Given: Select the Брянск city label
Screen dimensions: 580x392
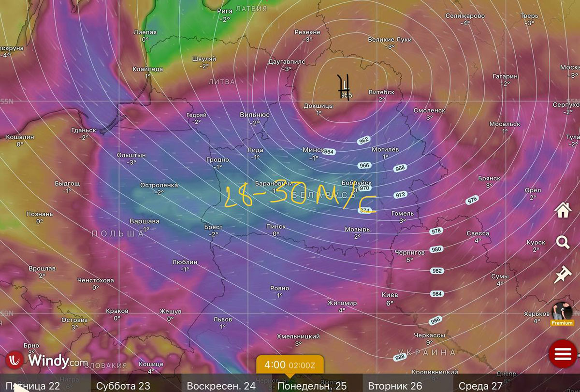Looking at the screenshot, I should pyautogui.click(x=489, y=178).
